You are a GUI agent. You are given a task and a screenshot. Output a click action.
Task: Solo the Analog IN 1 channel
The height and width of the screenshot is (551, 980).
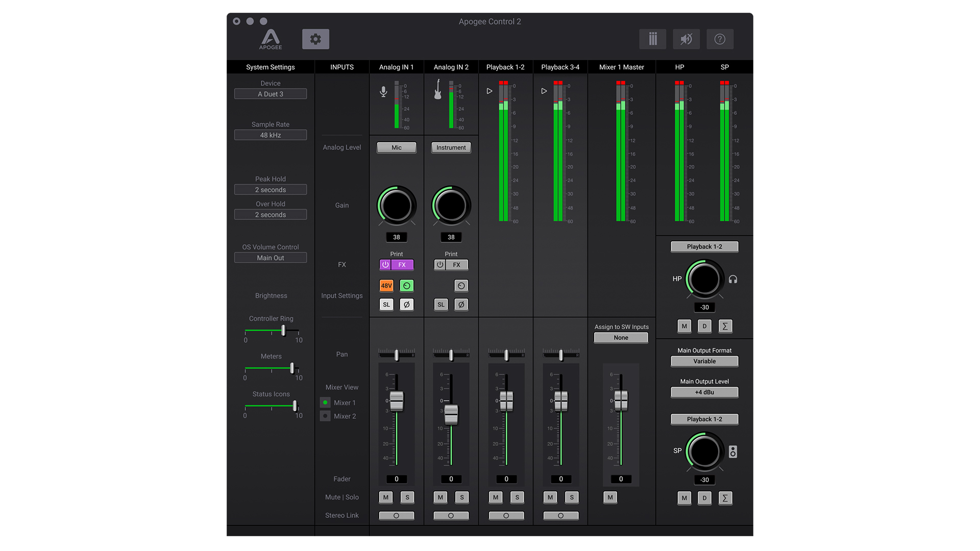point(407,497)
